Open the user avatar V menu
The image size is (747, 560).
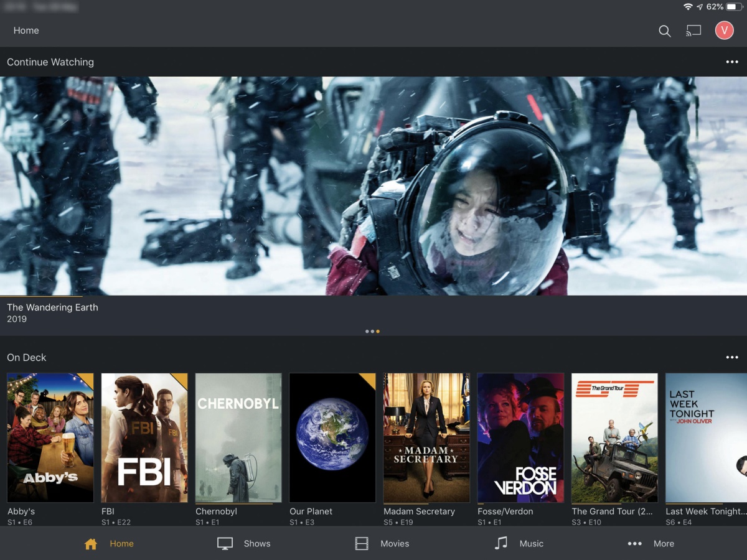[x=724, y=30]
